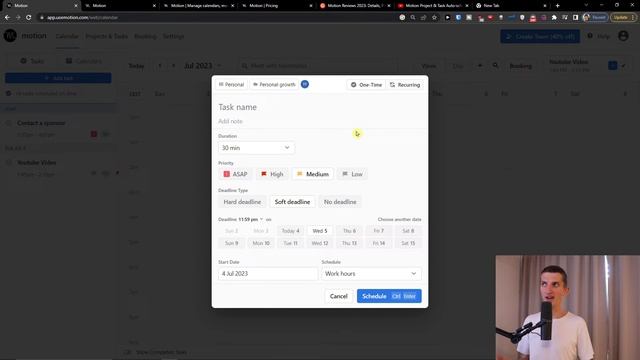Open the browser Extensions puzzle icon
The width and height of the screenshot is (640, 360).
coord(554,18)
